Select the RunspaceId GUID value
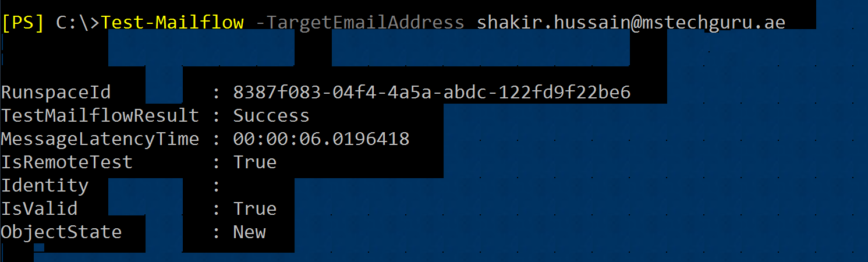This screenshot has width=868, height=262. (x=432, y=93)
